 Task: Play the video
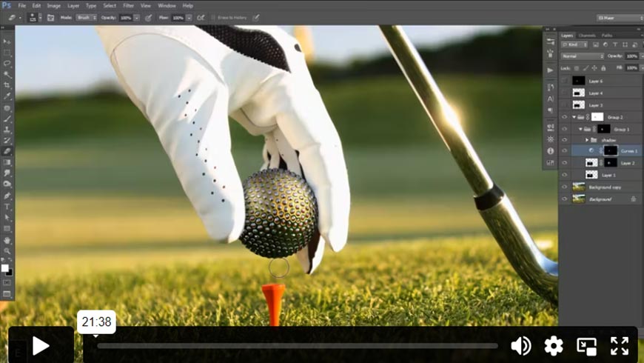41,345
